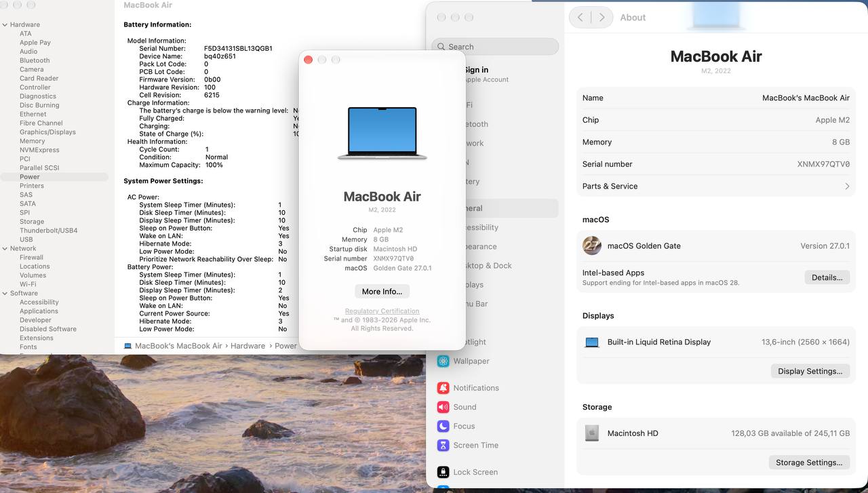Select Bluetooth in System Information sidebar
Image resolution: width=868 pixels, height=493 pixels.
[35, 60]
